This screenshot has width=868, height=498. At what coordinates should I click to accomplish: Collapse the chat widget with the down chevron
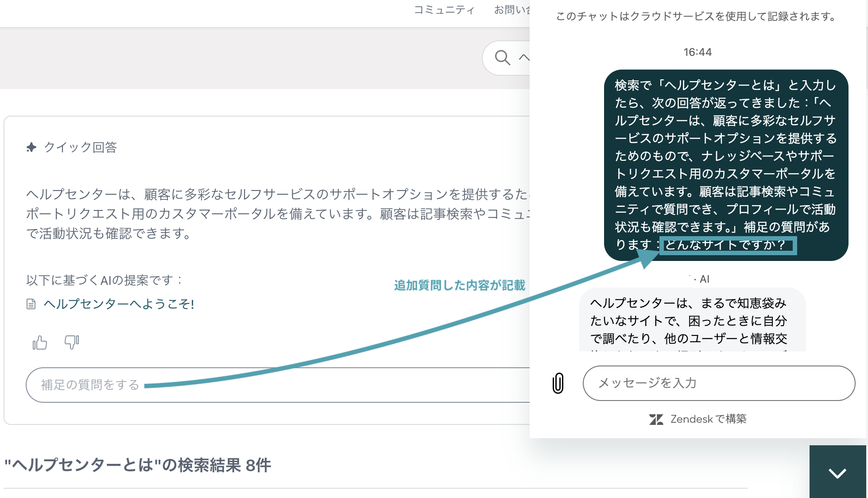coord(837,473)
